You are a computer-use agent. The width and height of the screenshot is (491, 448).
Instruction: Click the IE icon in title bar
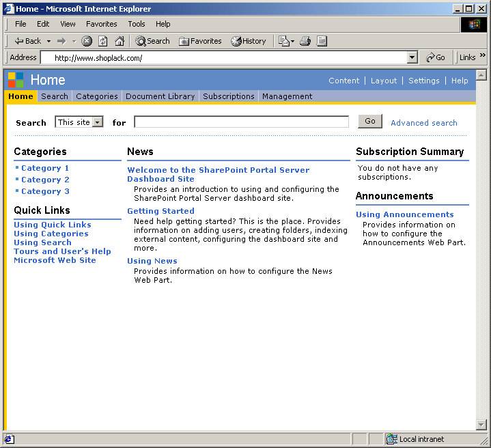[x=10, y=8]
